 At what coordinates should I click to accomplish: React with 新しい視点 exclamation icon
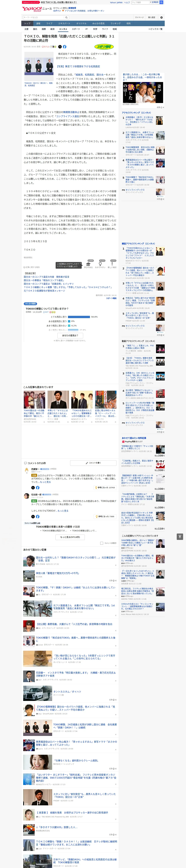click(x=112, y=264)
